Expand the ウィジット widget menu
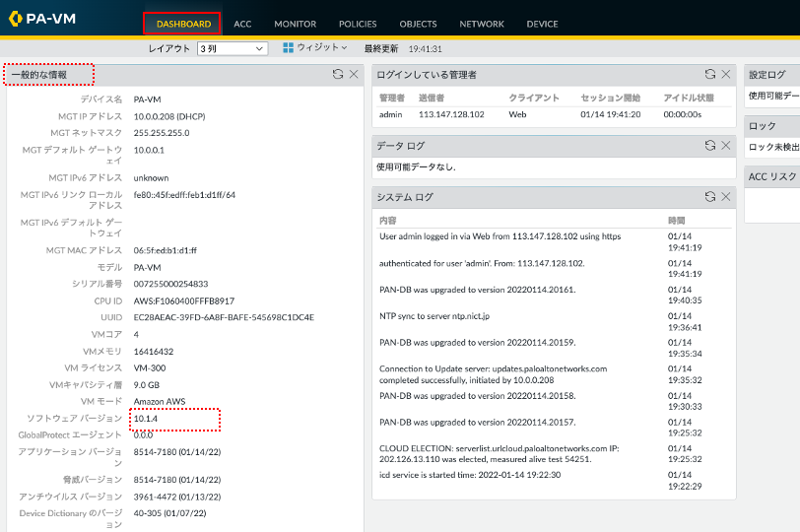 (x=322, y=47)
